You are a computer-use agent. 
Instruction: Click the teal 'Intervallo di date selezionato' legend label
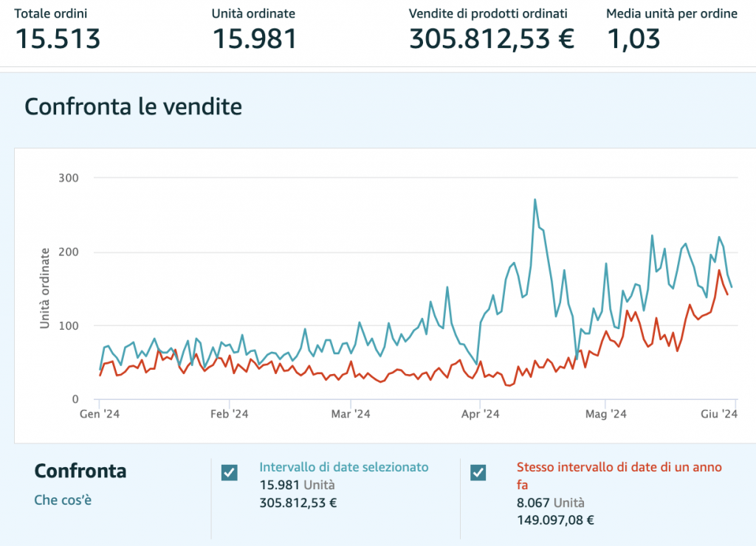pos(343,467)
